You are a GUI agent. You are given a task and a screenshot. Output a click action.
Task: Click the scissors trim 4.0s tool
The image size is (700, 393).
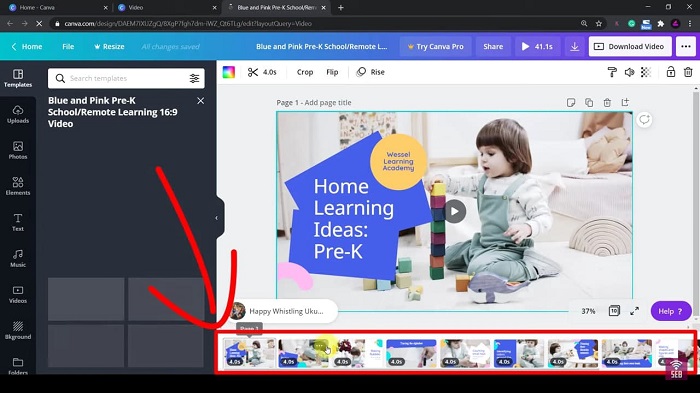coord(262,72)
